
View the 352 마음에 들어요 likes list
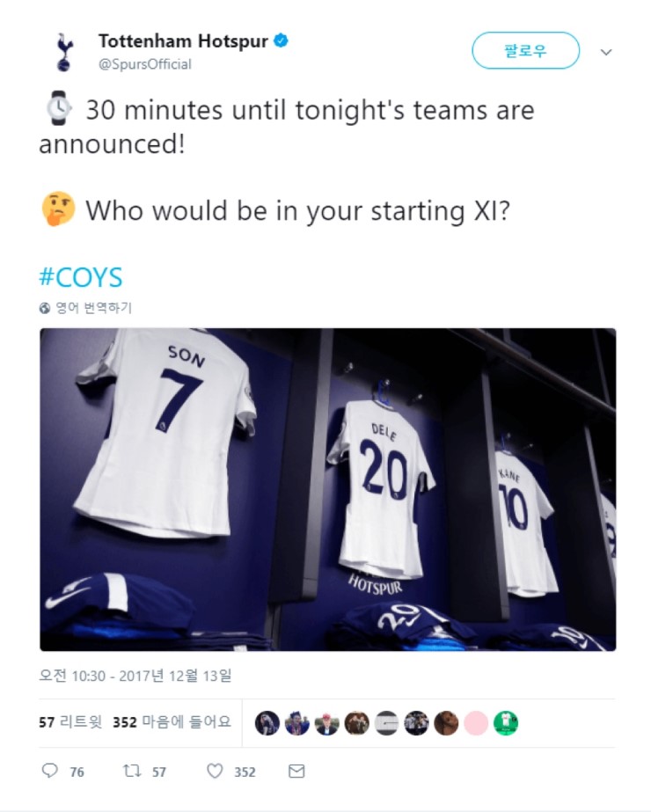[172, 722]
